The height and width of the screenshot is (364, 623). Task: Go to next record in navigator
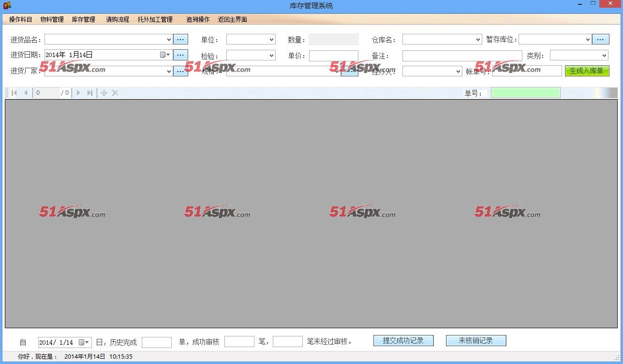click(x=78, y=93)
